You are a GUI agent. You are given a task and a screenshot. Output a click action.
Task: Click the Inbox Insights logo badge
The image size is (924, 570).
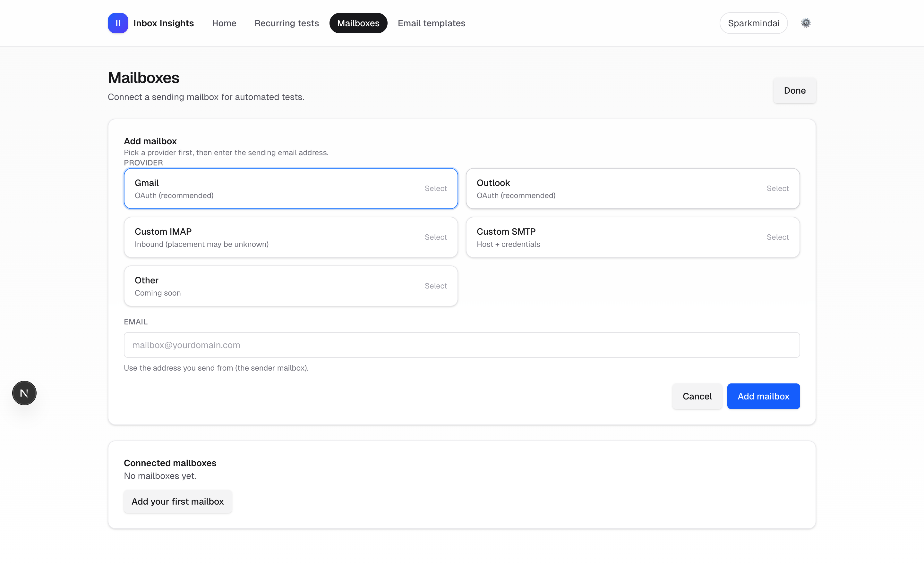pyautogui.click(x=118, y=23)
